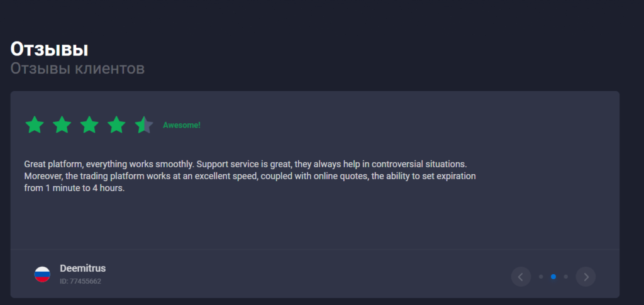Show next review with right arrow
Viewport: 644px width, 305px height.
pyautogui.click(x=586, y=277)
